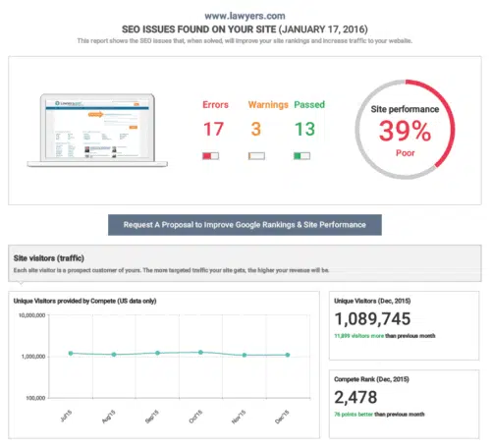
Task: Open the www.lawyers.com link
Action: [245, 16]
